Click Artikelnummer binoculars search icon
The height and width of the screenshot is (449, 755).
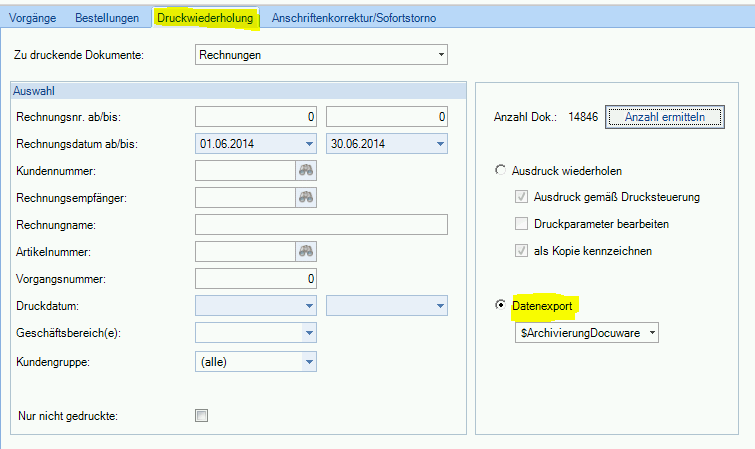point(305,252)
